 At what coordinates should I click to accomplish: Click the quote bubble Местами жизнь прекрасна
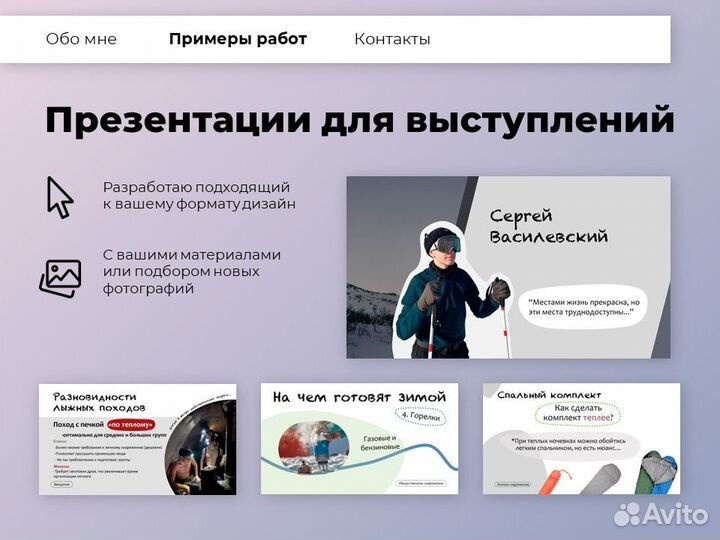(x=584, y=307)
